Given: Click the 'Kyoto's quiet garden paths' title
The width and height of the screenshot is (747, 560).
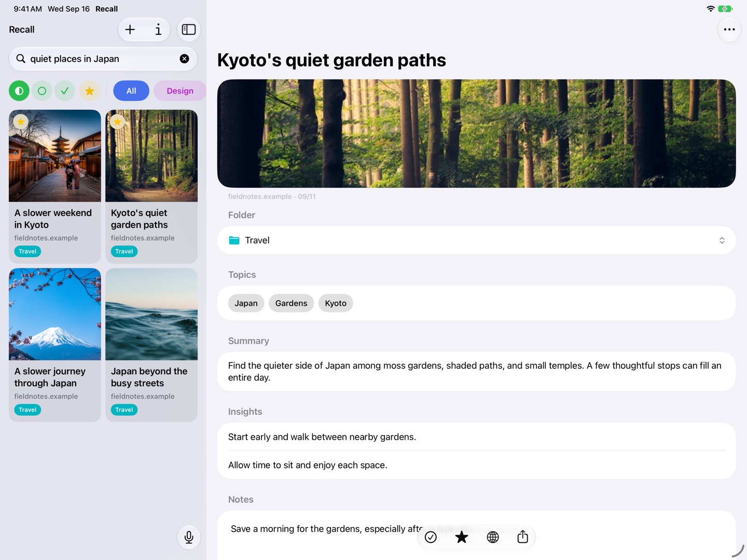Looking at the screenshot, I should tap(331, 60).
